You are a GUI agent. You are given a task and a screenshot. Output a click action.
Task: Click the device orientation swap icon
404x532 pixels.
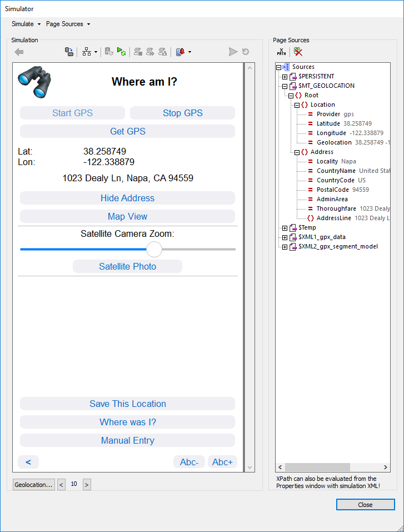(69, 52)
